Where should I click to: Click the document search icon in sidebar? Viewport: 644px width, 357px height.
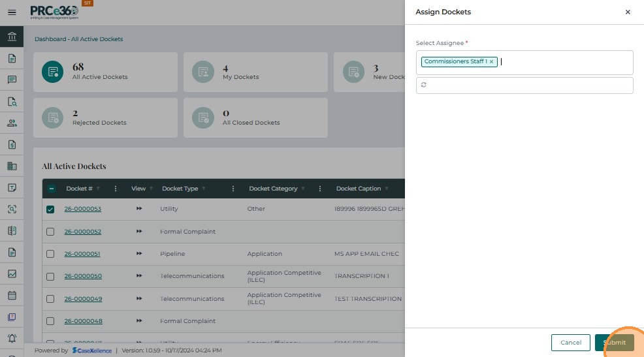point(12,101)
